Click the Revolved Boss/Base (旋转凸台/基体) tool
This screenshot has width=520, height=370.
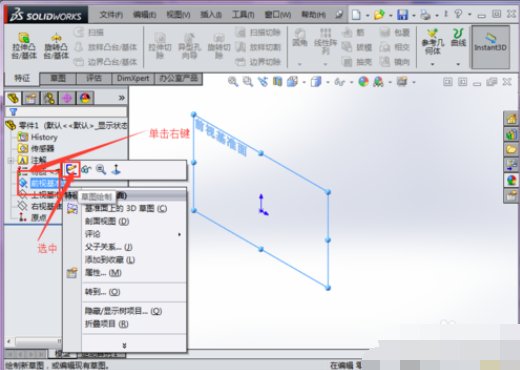point(56,46)
